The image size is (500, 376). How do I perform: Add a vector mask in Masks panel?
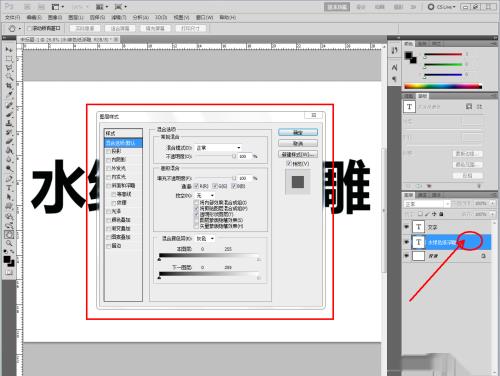479,106
